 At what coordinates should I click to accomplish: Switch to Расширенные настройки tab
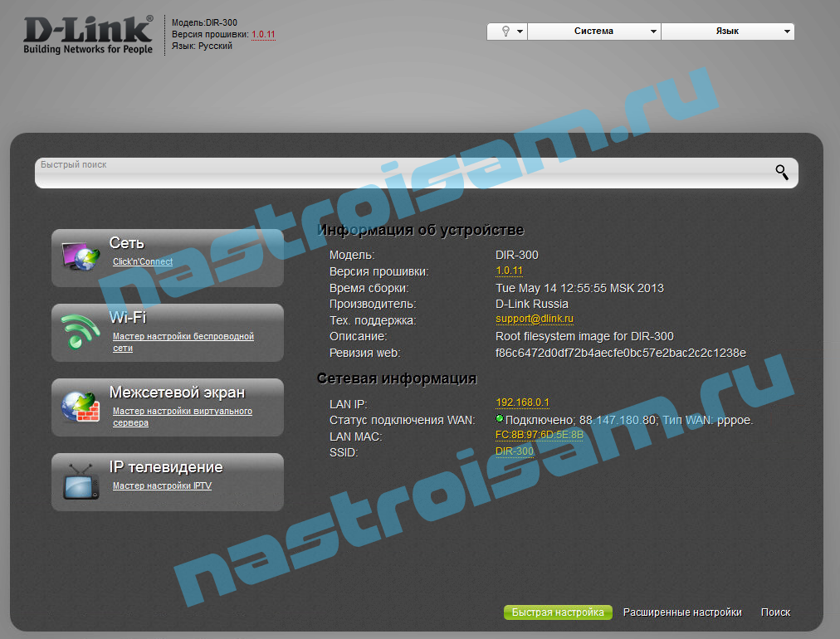pos(682,612)
